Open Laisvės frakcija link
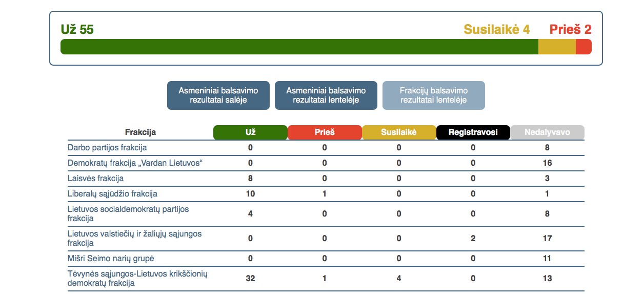Viewport: 644px width, 294px height. click(x=95, y=179)
